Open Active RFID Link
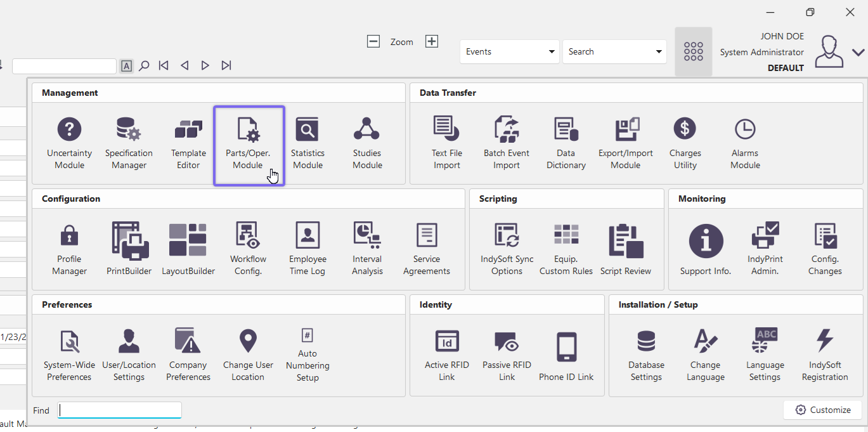The width and height of the screenshot is (868, 432). tap(446, 355)
